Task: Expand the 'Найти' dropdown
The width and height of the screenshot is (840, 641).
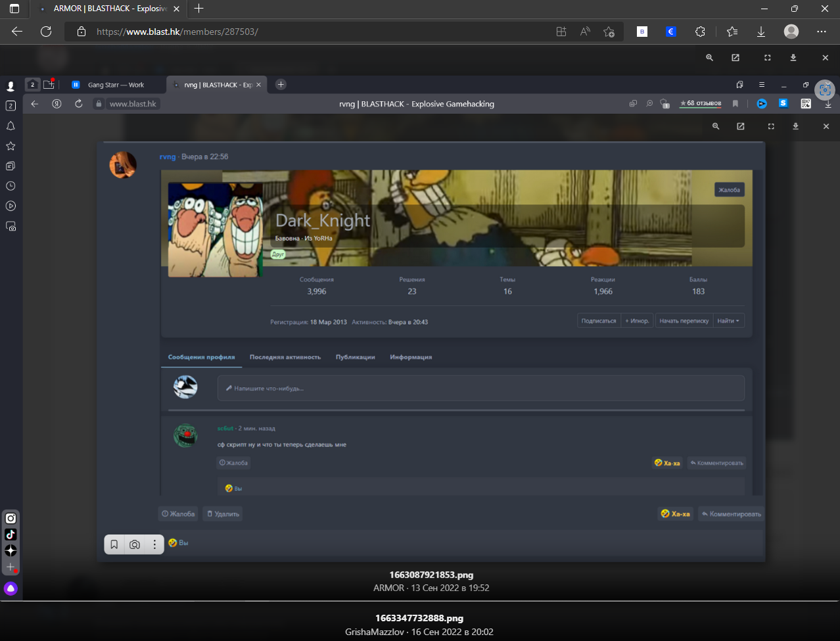Action: point(728,321)
